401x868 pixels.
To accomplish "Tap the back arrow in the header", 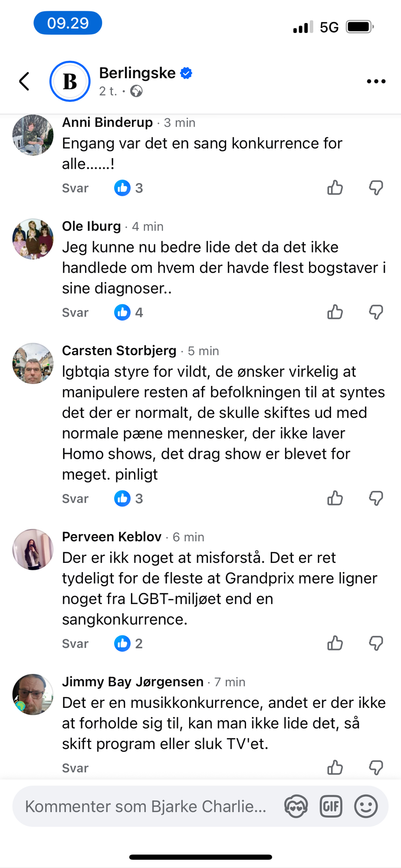I will [25, 81].
